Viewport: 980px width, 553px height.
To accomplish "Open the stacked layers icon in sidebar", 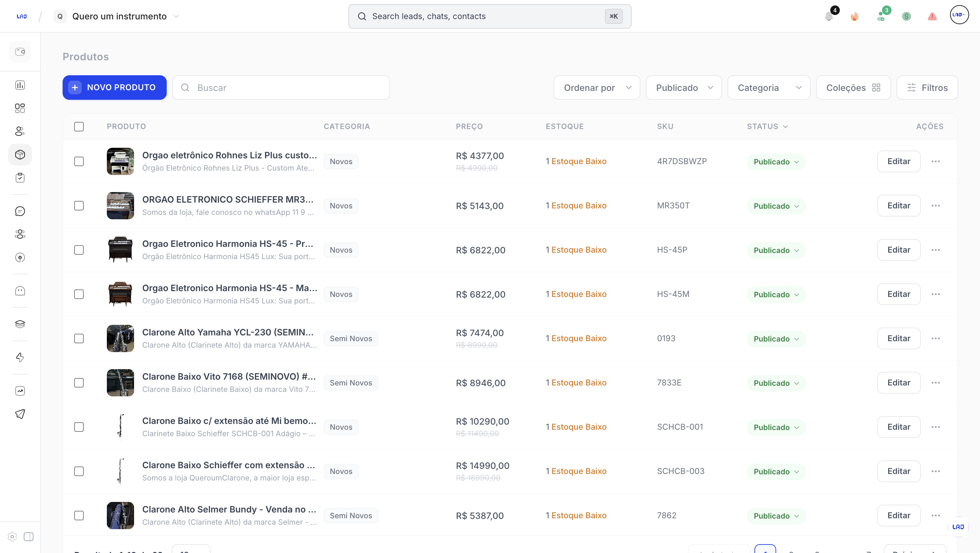I will 20,324.
